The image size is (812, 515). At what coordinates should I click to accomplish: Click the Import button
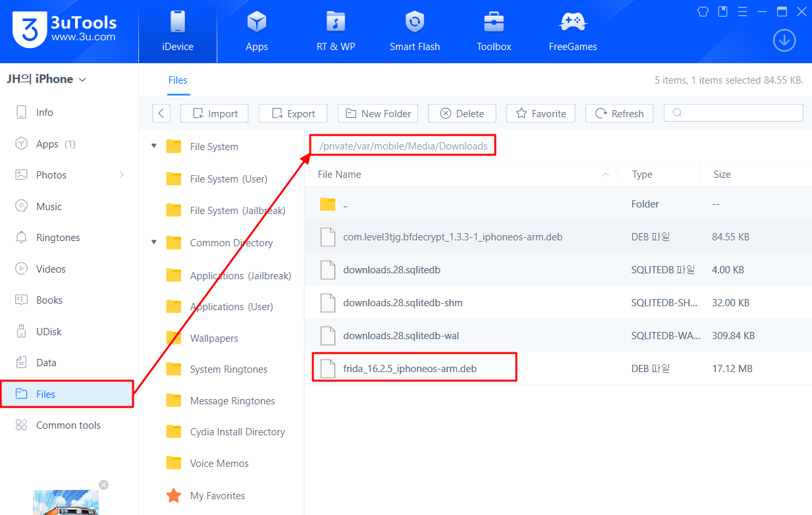[215, 113]
